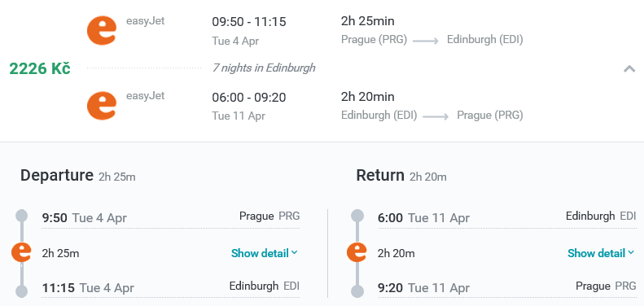Click the Departure section heading
This screenshot has height=306, width=644.
(57, 176)
